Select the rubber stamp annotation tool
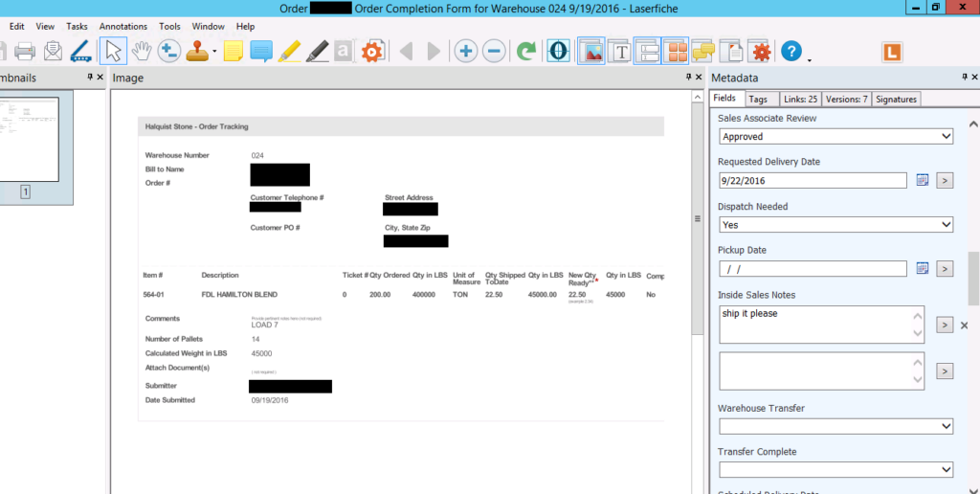The height and width of the screenshot is (494, 980). (197, 52)
